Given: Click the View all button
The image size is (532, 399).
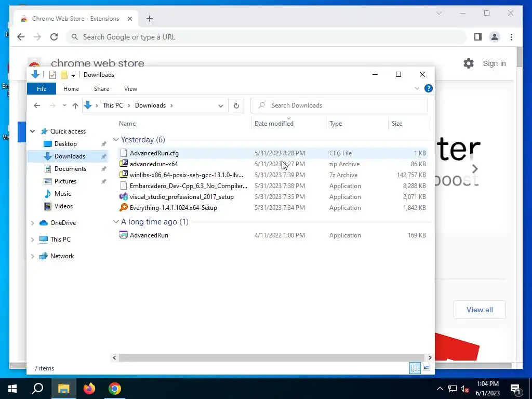Looking at the screenshot, I should [x=480, y=310].
